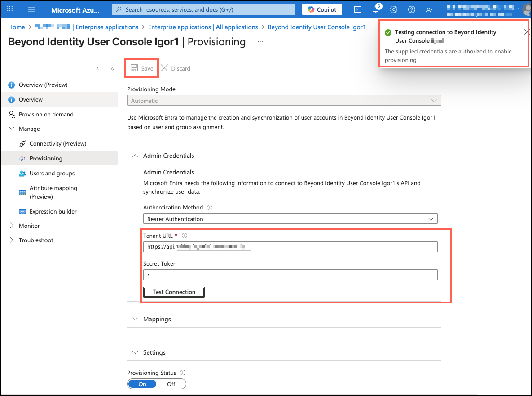The height and width of the screenshot is (396, 532).
Task: Open the notifications bell icon
Action: coord(376,9)
